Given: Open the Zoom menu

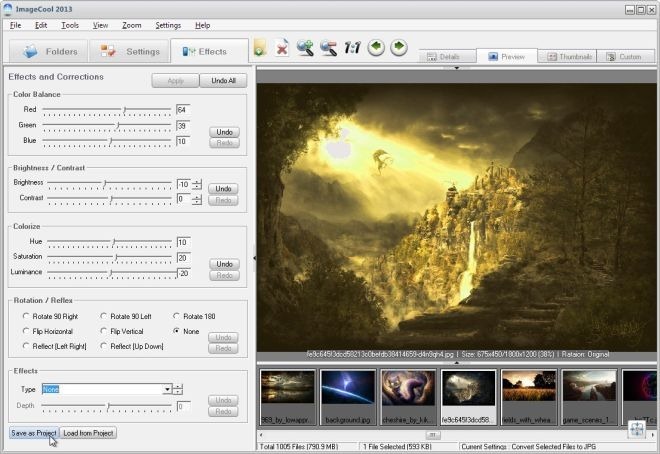Looking at the screenshot, I should [x=131, y=25].
